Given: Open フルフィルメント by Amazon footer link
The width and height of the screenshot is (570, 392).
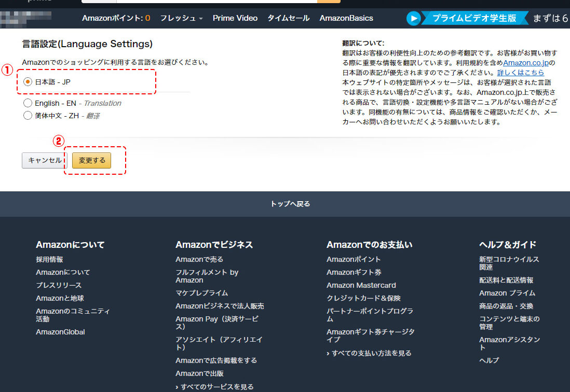Looking at the screenshot, I should [207, 276].
